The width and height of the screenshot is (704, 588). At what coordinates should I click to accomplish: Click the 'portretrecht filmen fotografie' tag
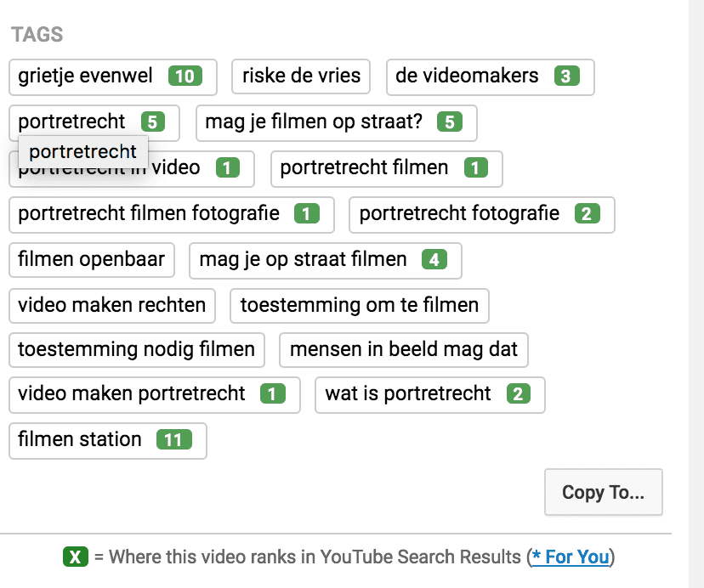pyautogui.click(x=149, y=214)
